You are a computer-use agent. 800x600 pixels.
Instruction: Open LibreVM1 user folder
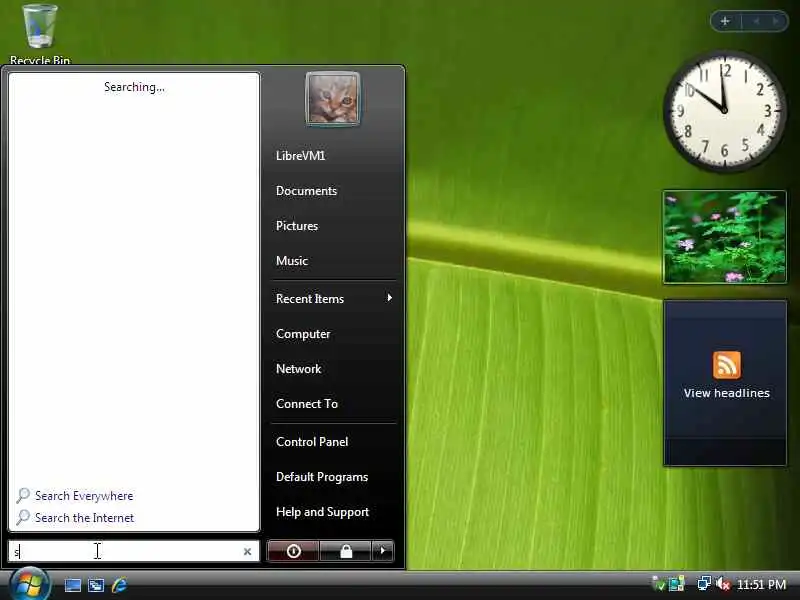click(301, 156)
